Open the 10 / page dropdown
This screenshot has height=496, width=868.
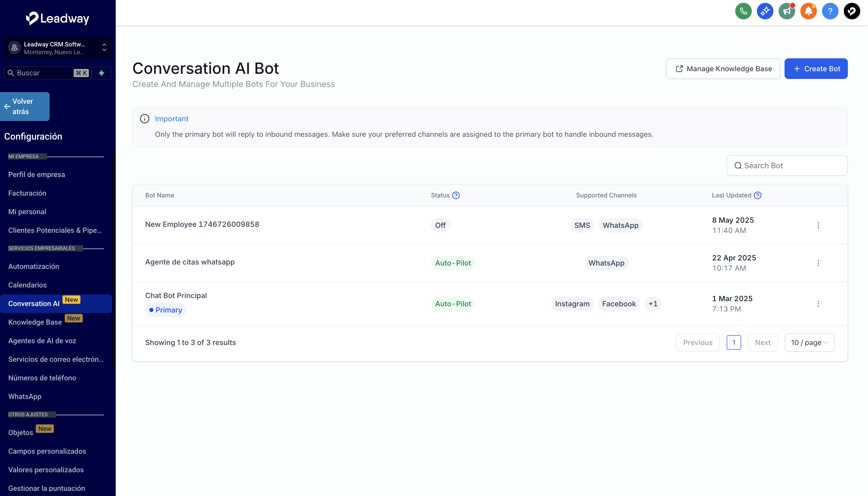tap(809, 342)
